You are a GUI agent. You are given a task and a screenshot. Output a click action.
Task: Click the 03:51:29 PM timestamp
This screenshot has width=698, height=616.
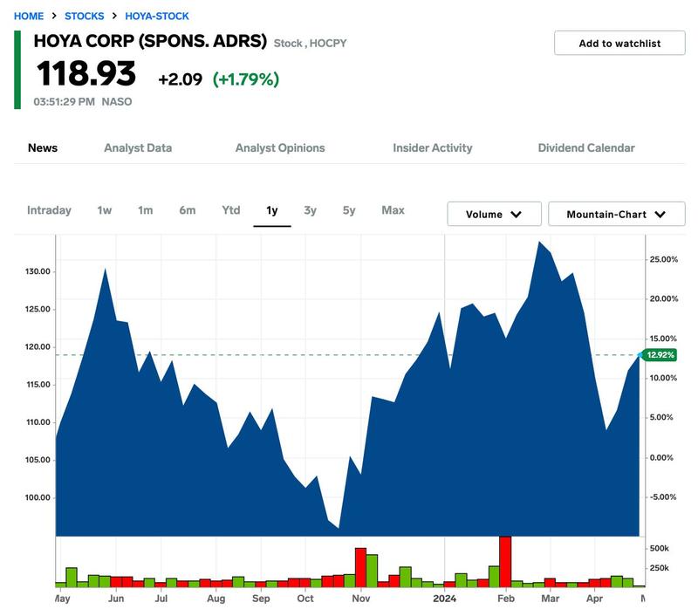pos(64,101)
